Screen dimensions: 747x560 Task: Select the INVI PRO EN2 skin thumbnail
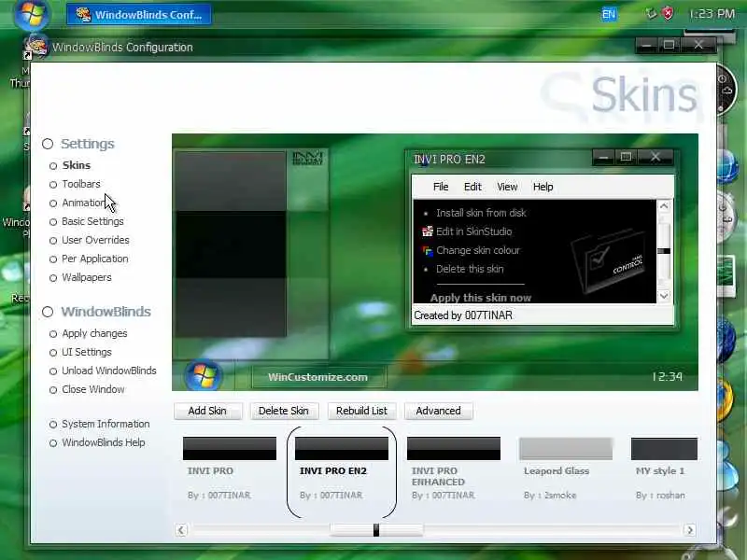click(x=342, y=449)
